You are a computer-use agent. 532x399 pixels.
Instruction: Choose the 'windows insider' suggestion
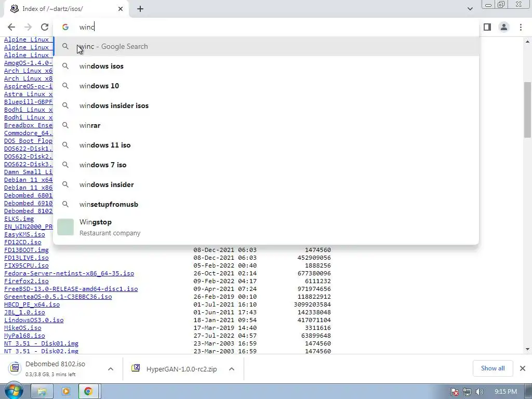pyautogui.click(x=266, y=184)
